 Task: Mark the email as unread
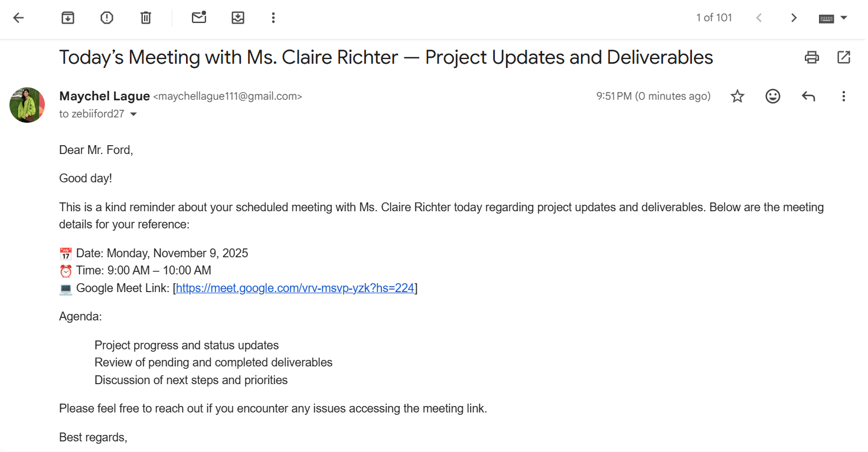pos(199,18)
